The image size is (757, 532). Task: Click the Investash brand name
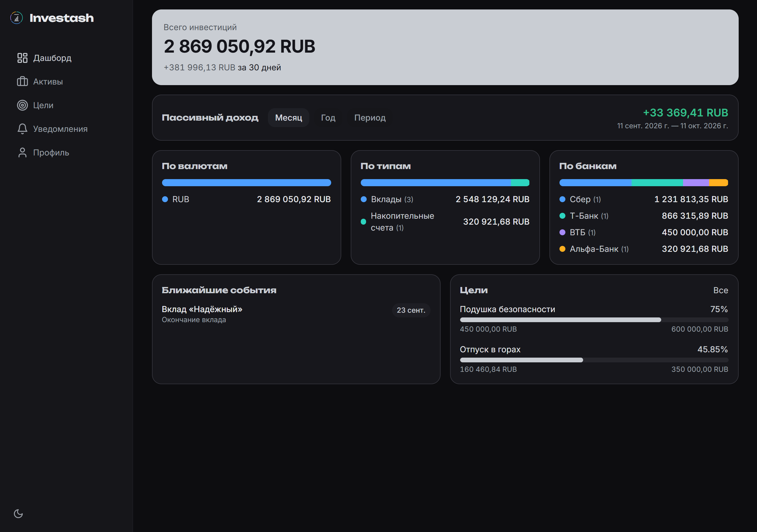click(62, 18)
